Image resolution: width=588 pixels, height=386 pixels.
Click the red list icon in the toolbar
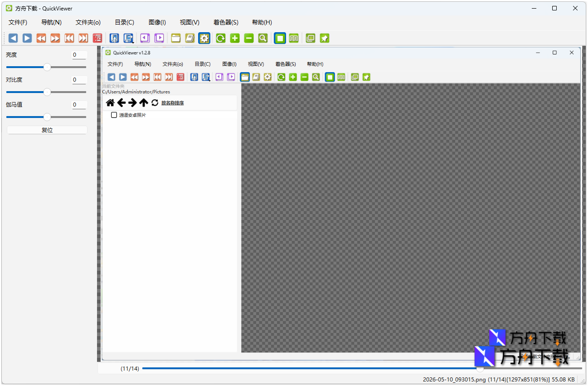(97, 38)
